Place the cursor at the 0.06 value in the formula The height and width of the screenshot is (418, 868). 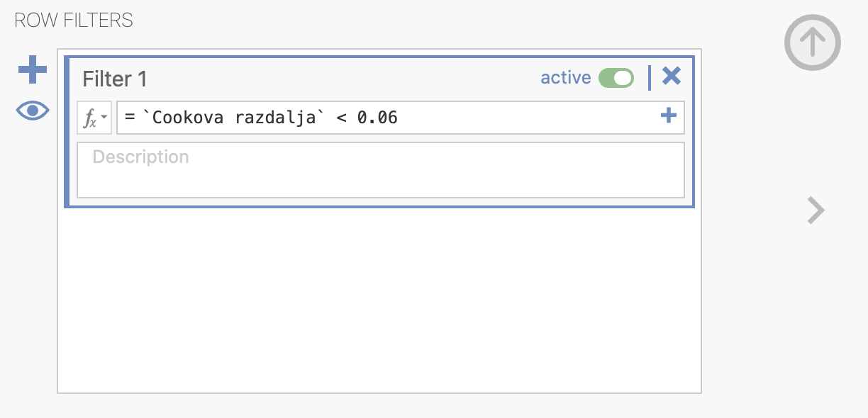[x=377, y=118]
